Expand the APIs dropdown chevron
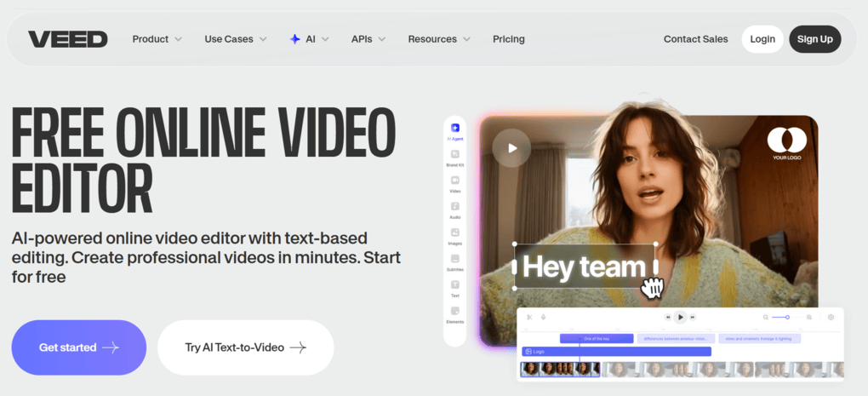The width and height of the screenshot is (868, 396). coord(382,39)
